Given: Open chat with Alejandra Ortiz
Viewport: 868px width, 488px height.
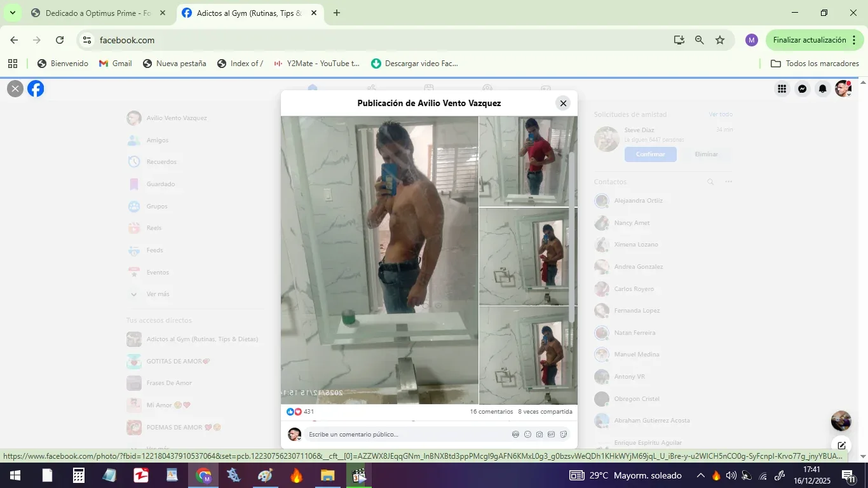Looking at the screenshot, I should 663,201.
